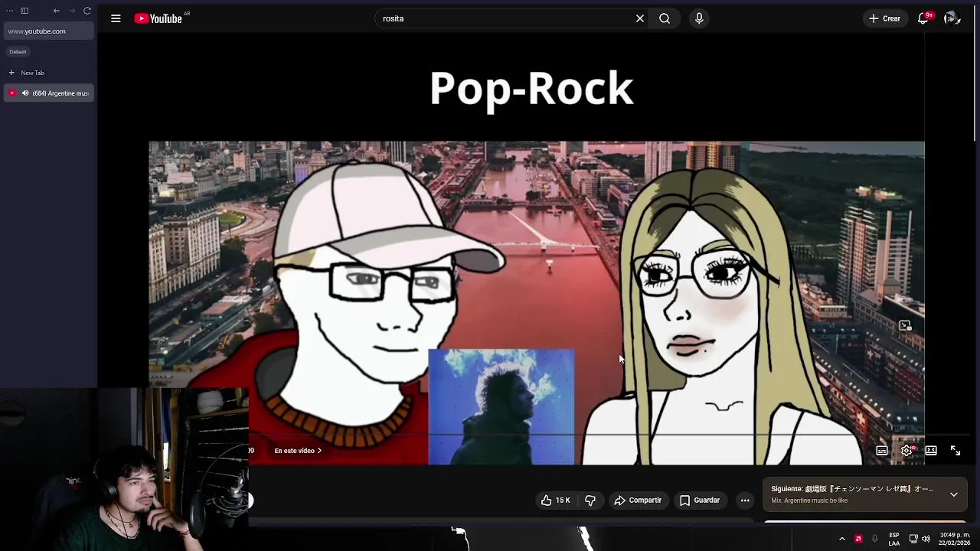Go forward with the browser arrow
Image resolution: width=980 pixels, height=551 pixels.
click(x=72, y=11)
